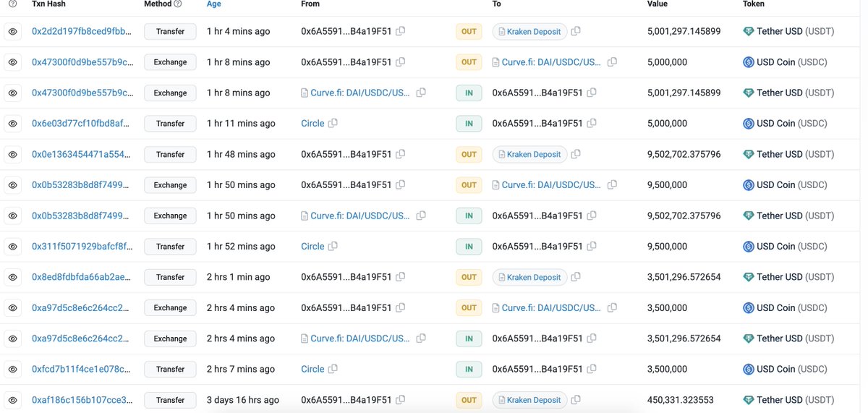The height and width of the screenshot is (413, 868).
Task: Open transaction hash 0x2d2d197fb8ced9fbb
Action: click(x=82, y=32)
